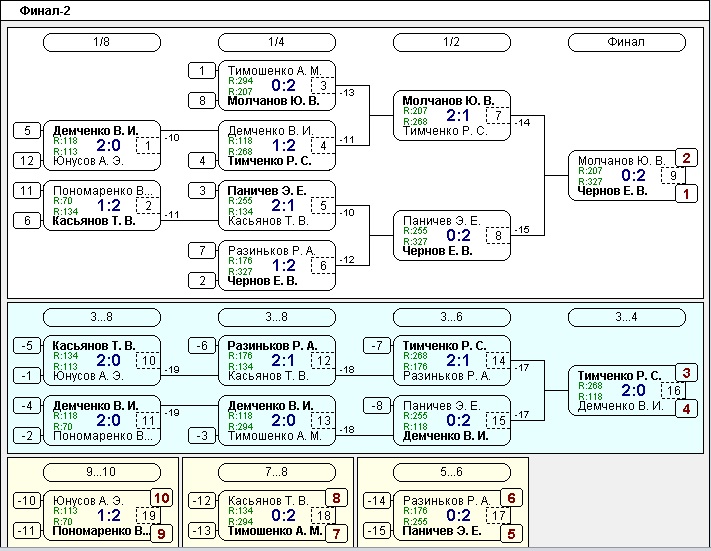Click place badge 9 next to Пономаренко
The width and height of the screenshot is (711, 551).
[x=161, y=534]
